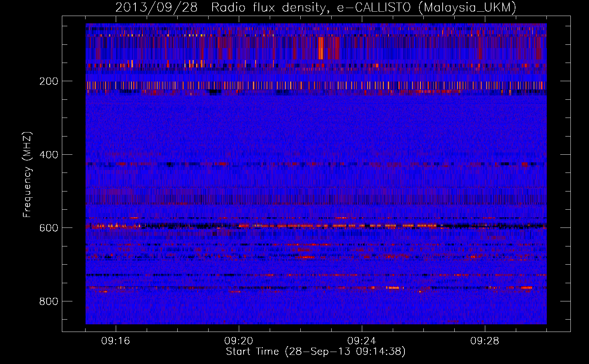Click the 600 frequency tick label
Viewport: 589px width, 364px height.
coord(49,228)
